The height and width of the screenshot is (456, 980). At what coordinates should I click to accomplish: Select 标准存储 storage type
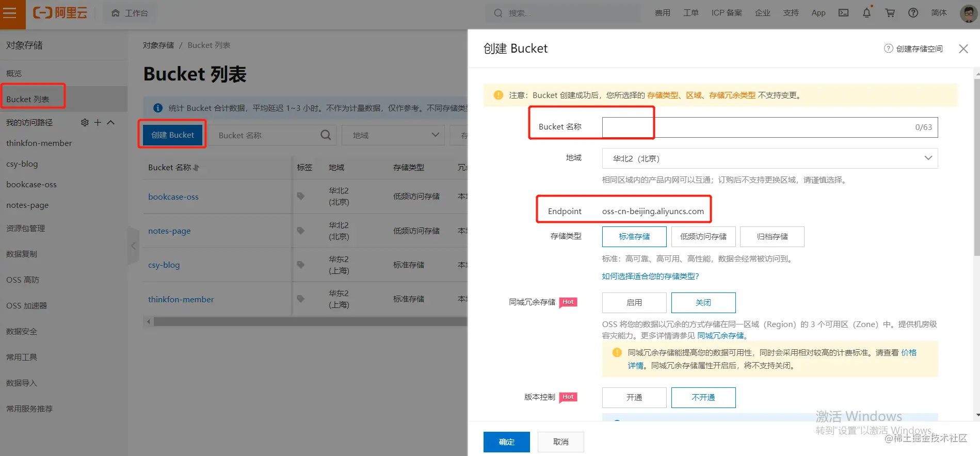pos(634,237)
